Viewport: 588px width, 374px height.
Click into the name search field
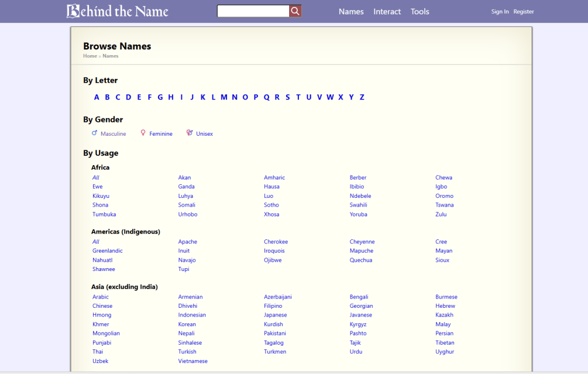(x=253, y=11)
